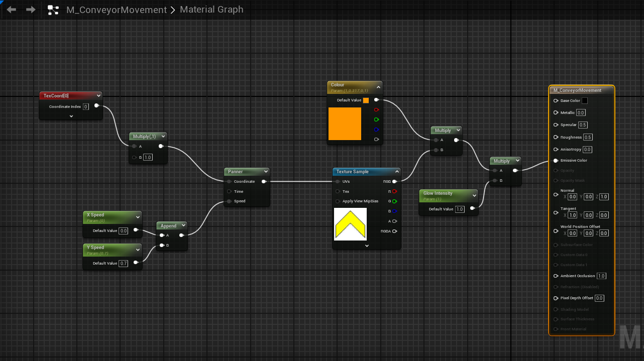Click the yellow chevron texture preview
Viewport: 644px width, 361px height.
click(351, 224)
